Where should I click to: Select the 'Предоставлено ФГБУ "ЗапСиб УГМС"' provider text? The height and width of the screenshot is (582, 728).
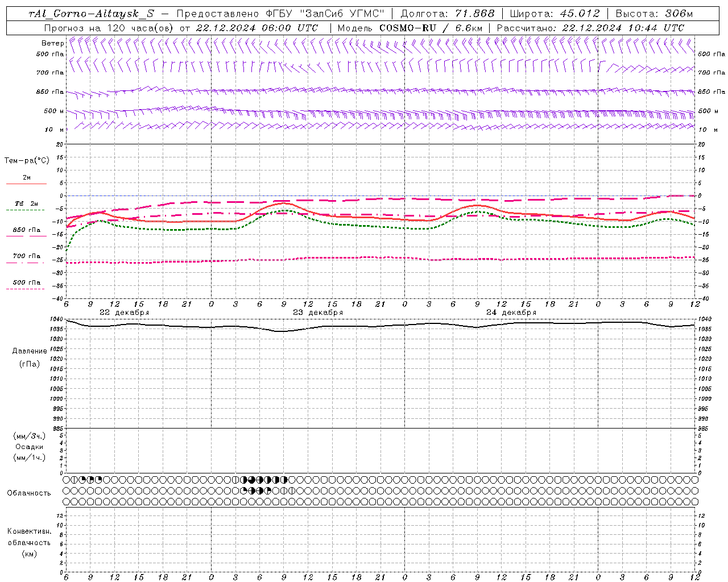281,14
